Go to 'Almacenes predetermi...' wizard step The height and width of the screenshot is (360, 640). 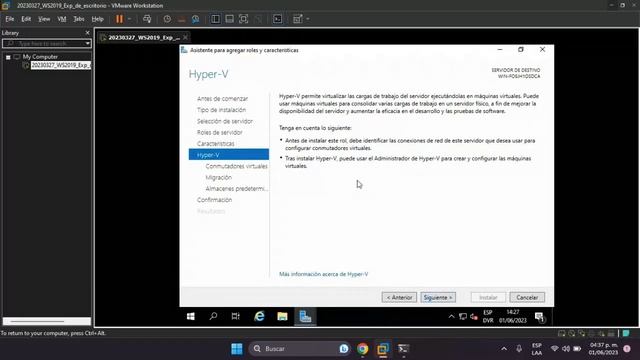pyautogui.click(x=236, y=189)
